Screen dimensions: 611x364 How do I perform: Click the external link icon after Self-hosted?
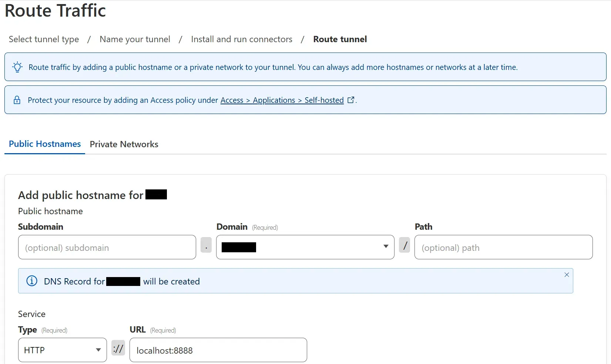tap(351, 100)
